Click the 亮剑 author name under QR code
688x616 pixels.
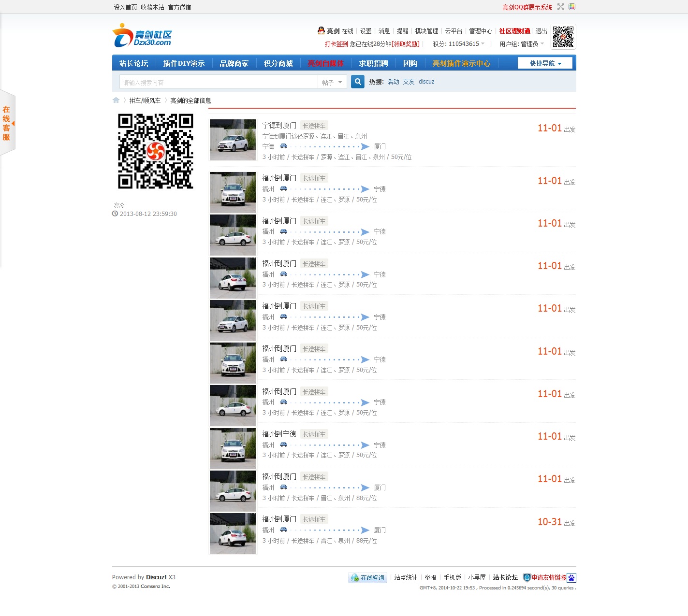[x=119, y=205]
